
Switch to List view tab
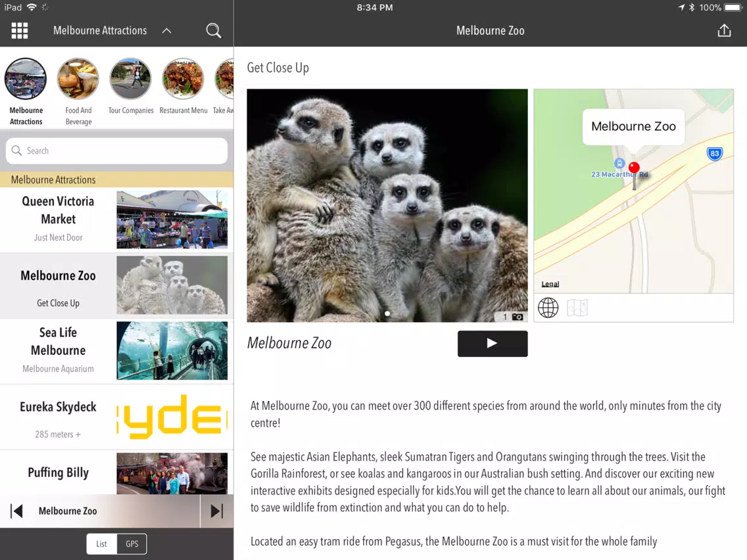click(x=101, y=544)
